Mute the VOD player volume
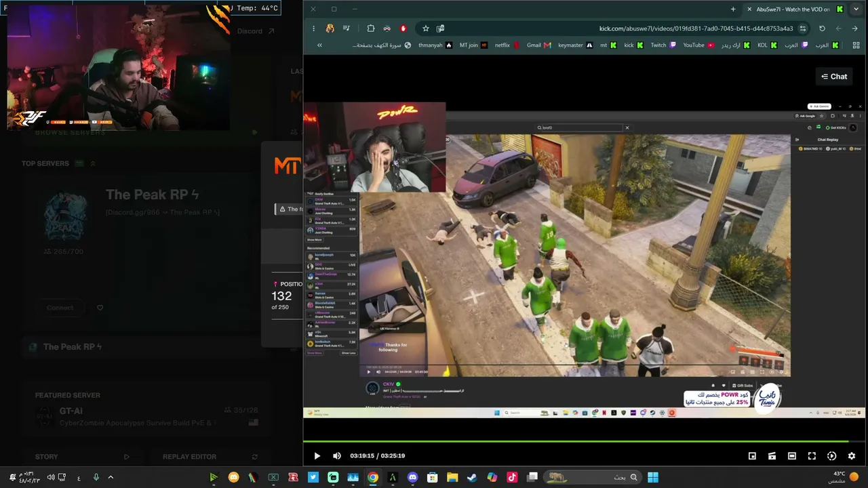Image resolution: width=868 pixels, height=488 pixels. point(337,456)
